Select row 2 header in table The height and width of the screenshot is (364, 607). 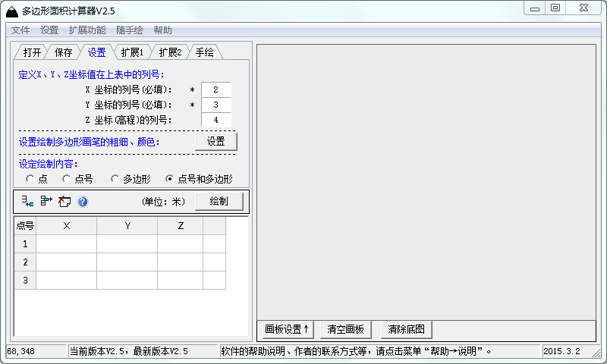coord(25,262)
